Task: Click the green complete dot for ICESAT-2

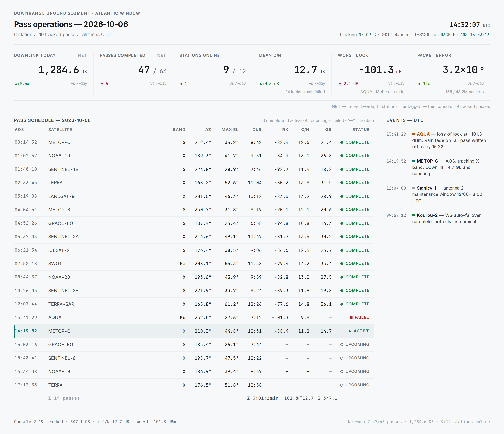Action: pos(342,250)
